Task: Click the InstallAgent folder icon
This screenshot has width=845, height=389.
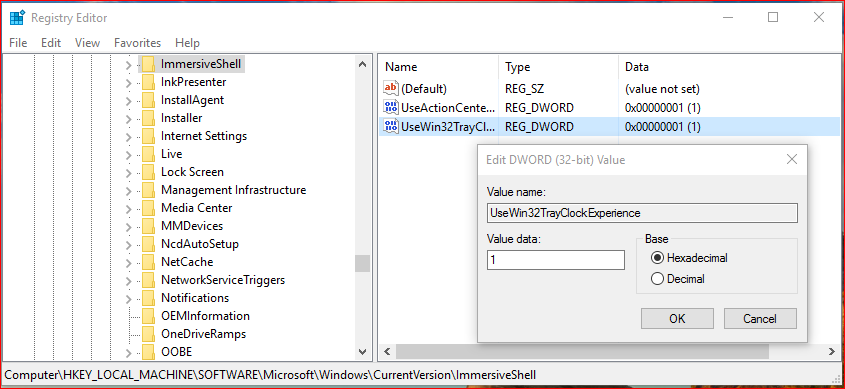Action: (148, 100)
